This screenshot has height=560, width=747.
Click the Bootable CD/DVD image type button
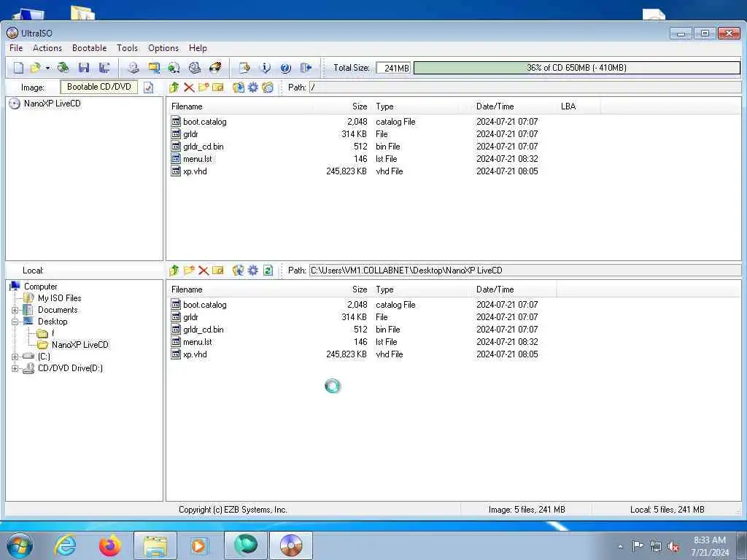pyautogui.click(x=98, y=87)
